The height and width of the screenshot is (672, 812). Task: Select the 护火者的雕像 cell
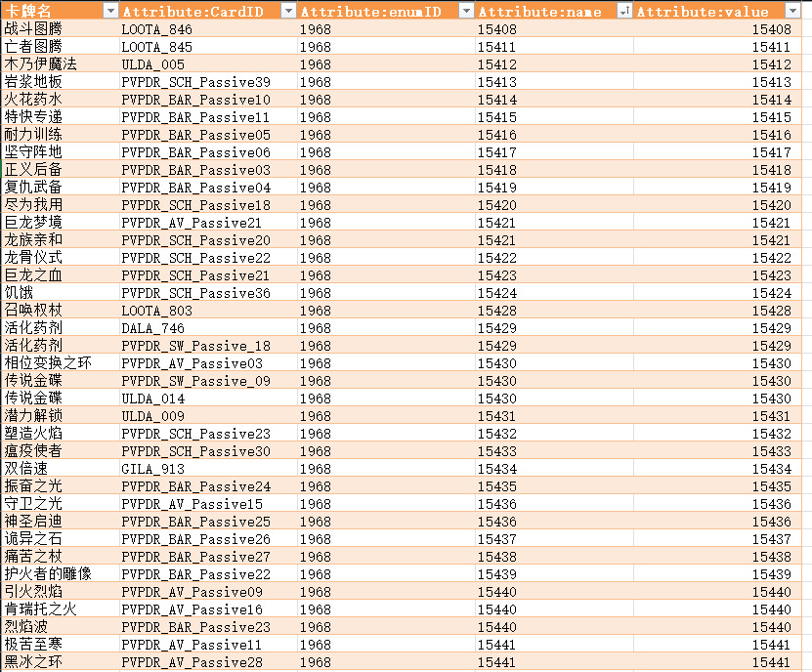60,574
